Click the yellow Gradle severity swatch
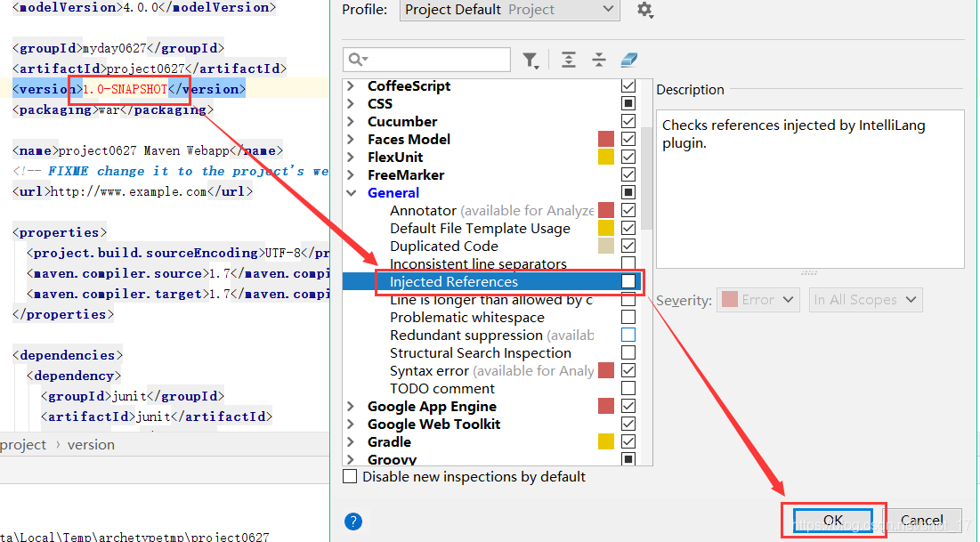 pyautogui.click(x=605, y=442)
